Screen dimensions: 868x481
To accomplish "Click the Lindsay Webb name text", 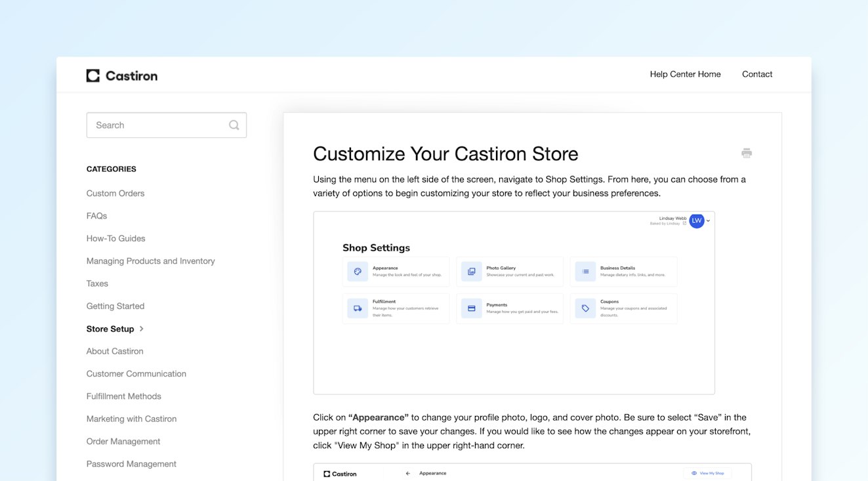I will click(672, 218).
